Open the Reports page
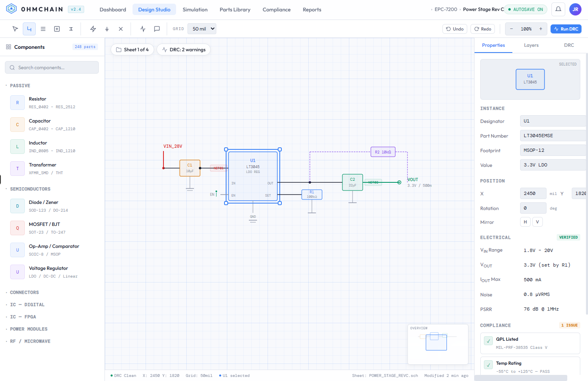 (x=312, y=9)
